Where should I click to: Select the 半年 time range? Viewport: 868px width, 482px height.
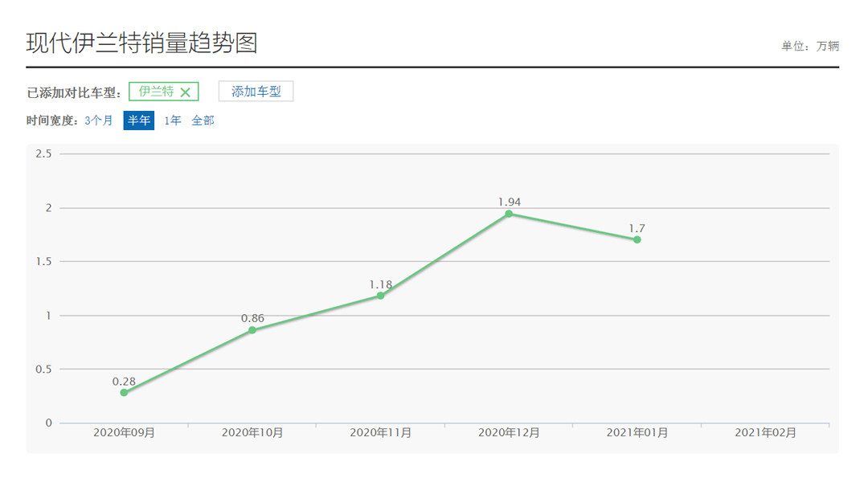[x=138, y=120]
